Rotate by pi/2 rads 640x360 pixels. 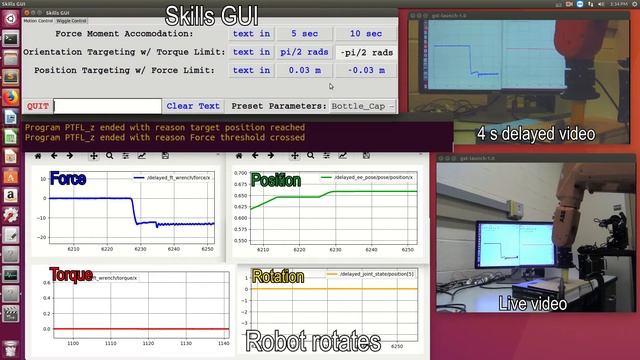click(x=304, y=52)
